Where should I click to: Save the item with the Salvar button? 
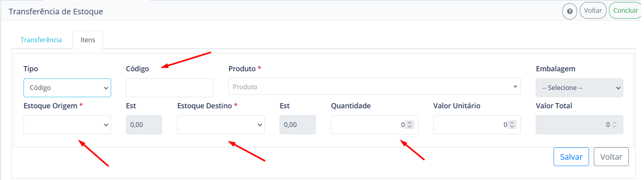571,157
